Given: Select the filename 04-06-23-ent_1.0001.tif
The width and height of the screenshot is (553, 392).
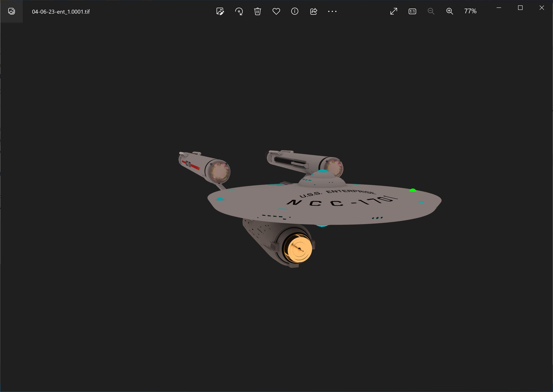Looking at the screenshot, I should 61,11.
